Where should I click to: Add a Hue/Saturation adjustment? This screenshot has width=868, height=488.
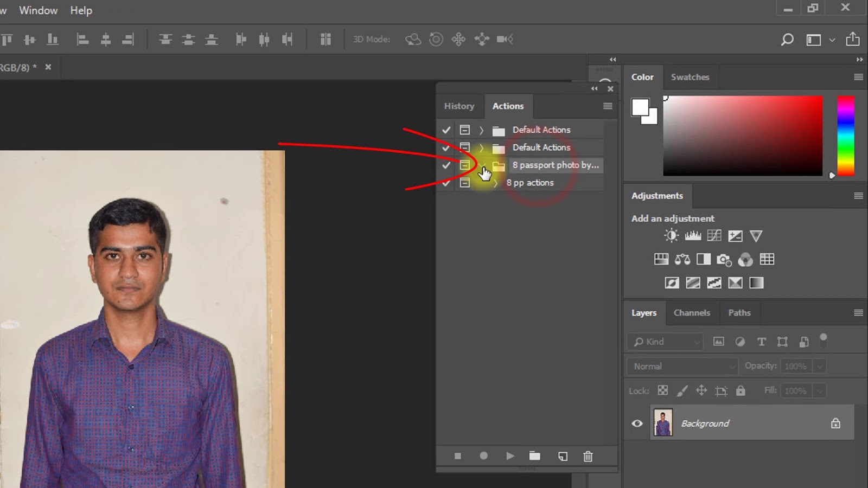click(x=661, y=259)
